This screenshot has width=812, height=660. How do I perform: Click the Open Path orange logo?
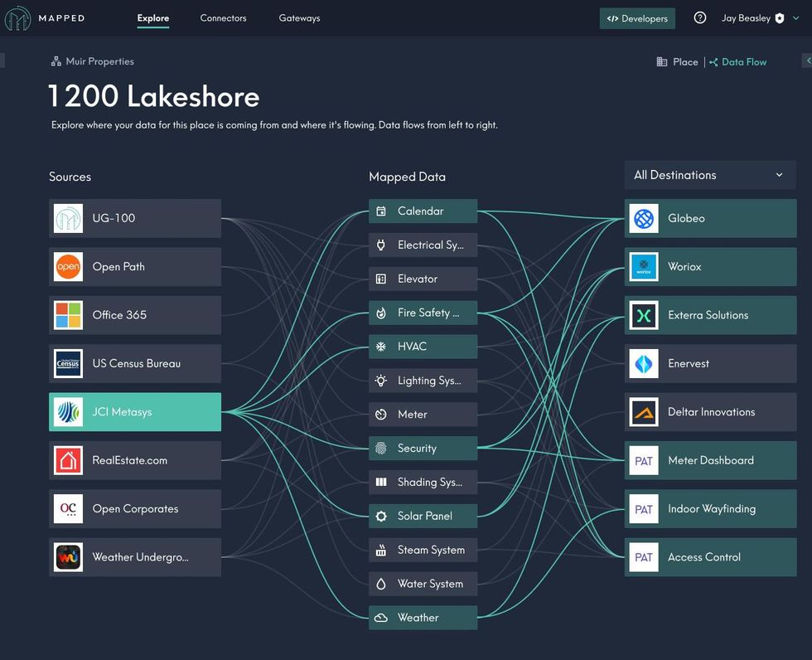click(68, 267)
